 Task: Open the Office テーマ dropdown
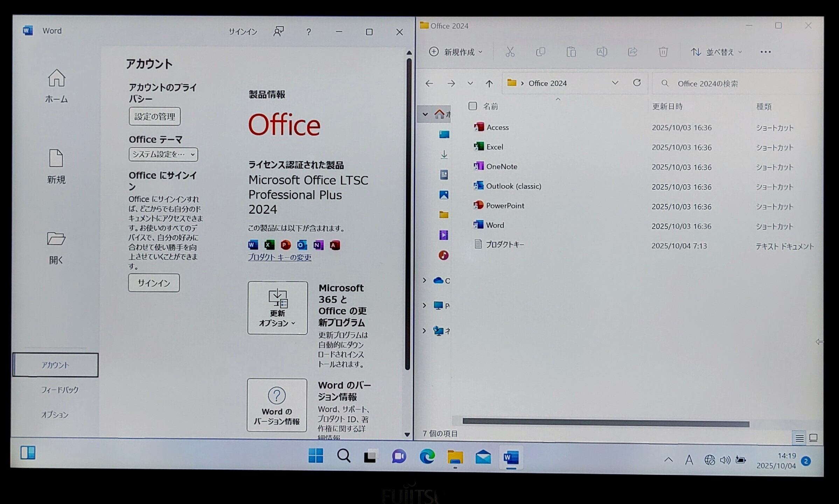coord(163,154)
